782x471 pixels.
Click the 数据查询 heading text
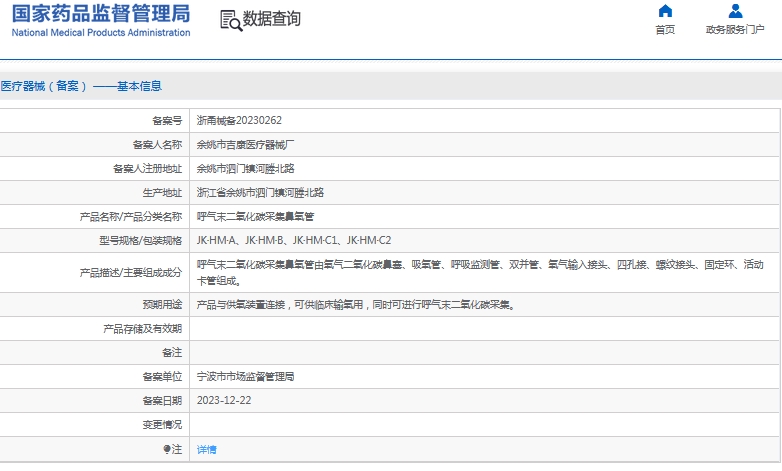(x=271, y=19)
